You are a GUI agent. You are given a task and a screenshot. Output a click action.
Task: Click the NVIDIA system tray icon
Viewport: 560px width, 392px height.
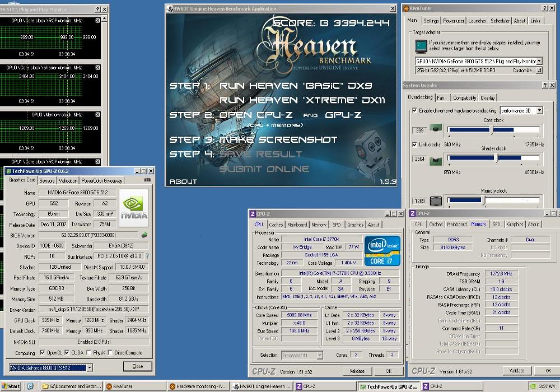click(x=533, y=386)
